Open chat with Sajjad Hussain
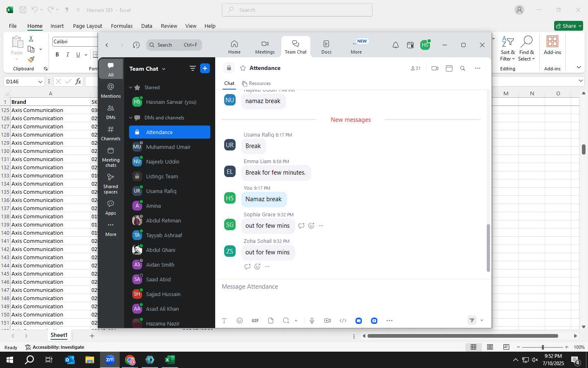The image size is (588, 368). [x=169, y=294]
